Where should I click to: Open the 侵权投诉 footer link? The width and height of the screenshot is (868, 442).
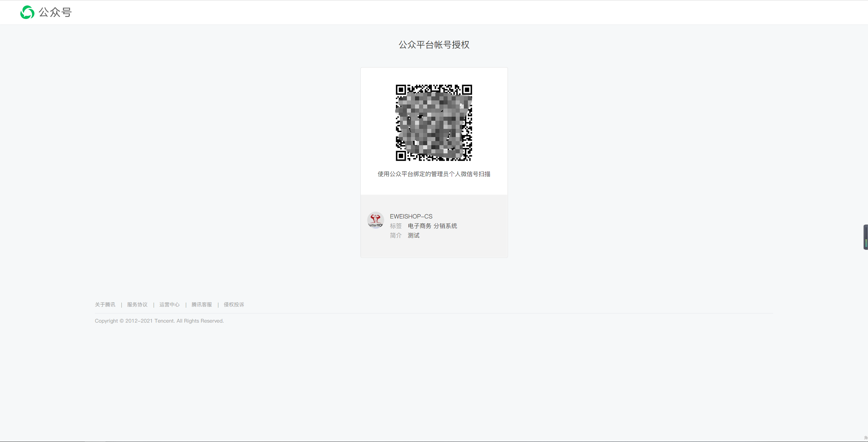point(234,305)
